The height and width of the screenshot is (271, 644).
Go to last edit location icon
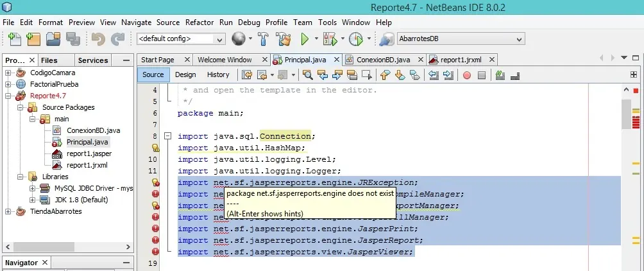pyautogui.click(x=247, y=75)
